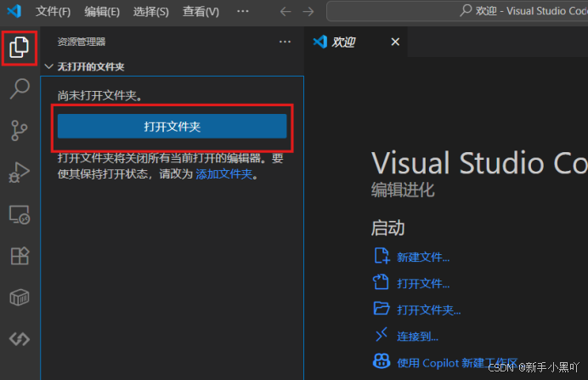
Task: Open the 文件(F) menu
Action: [x=53, y=12]
